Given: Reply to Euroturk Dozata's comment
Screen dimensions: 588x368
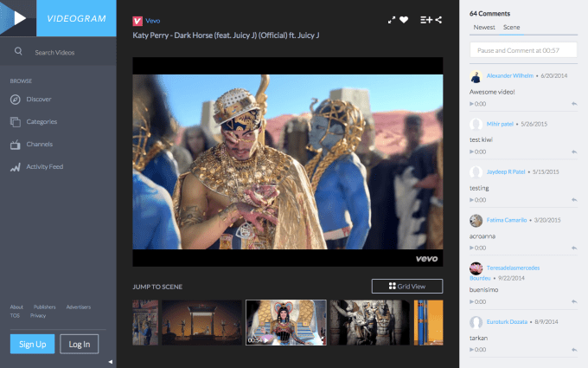Looking at the screenshot, I should [574, 350].
